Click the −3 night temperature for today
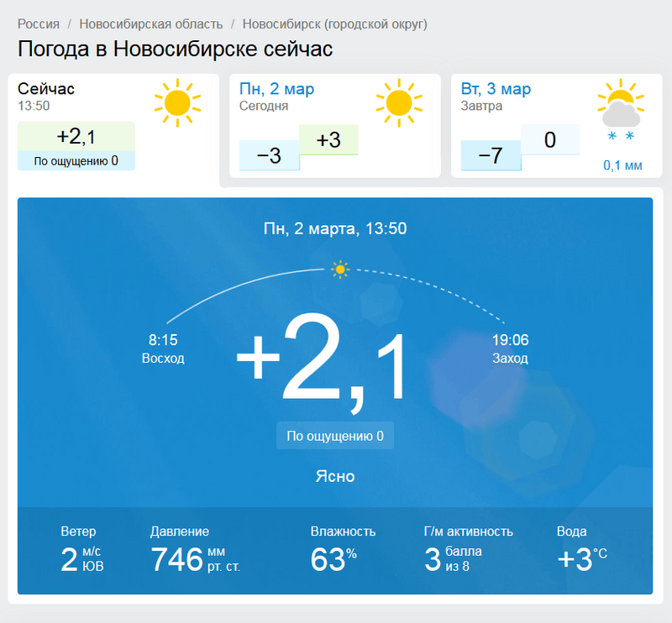The width and height of the screenshot is (672, 623). pyautogui.click(x=269, y=155)
